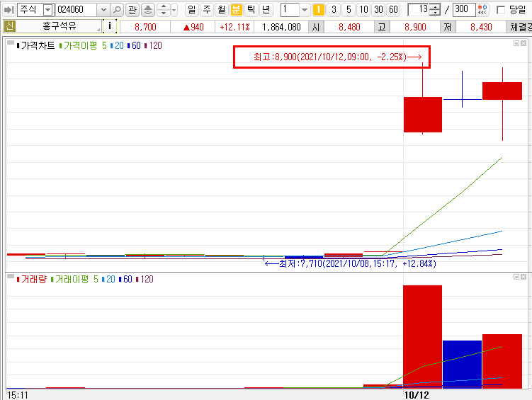Close the price chart pane

523,43
